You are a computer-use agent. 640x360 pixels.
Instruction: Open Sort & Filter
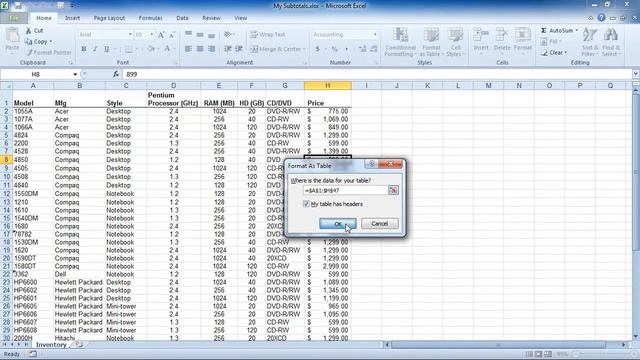click(x=589, y=42)
